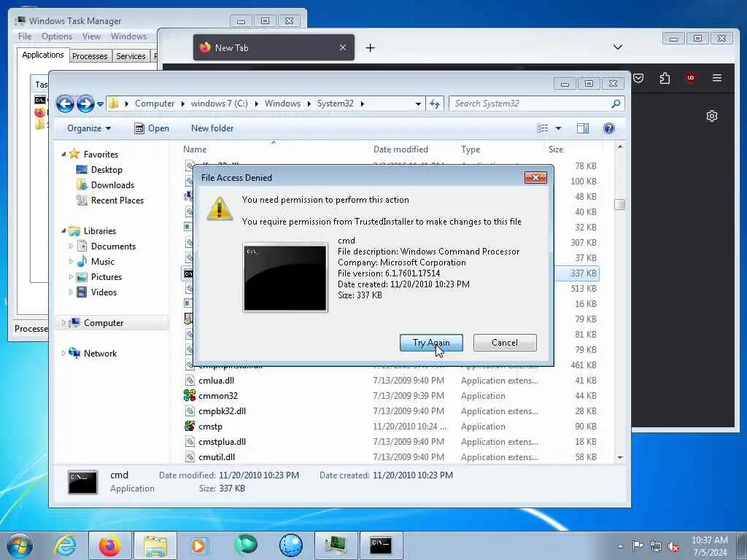Select the cmpbk32.dll file

pos(222,411)
